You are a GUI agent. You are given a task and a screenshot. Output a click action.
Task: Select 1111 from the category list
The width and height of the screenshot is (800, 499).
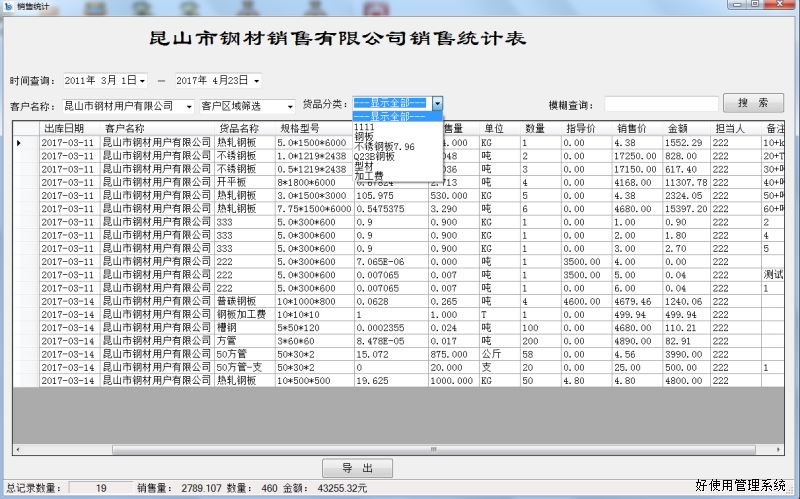tap(365, 127)
